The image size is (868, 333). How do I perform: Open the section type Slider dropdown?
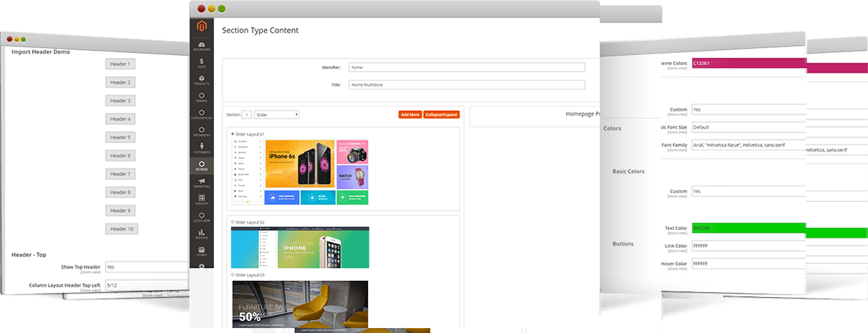(x=277, y=114)
